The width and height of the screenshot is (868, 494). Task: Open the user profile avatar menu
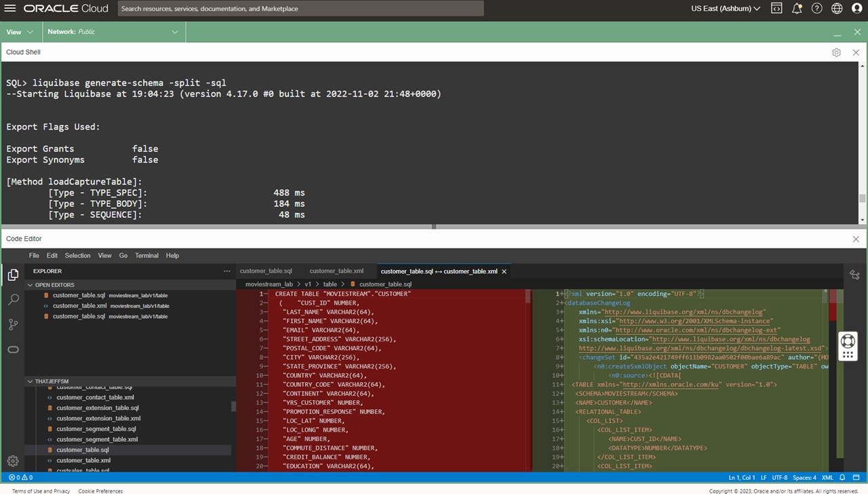tap(856, 9)
